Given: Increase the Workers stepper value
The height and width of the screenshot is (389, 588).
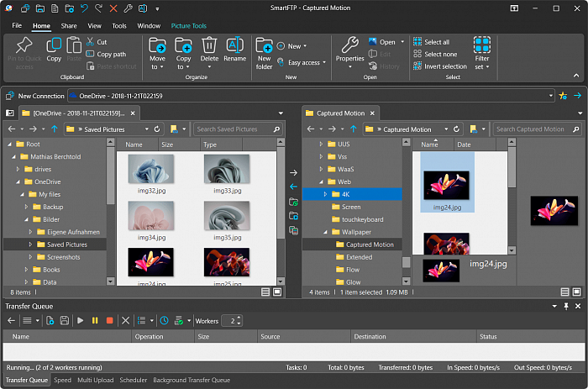Looking at the screenshot, I should tap(239, 318).
